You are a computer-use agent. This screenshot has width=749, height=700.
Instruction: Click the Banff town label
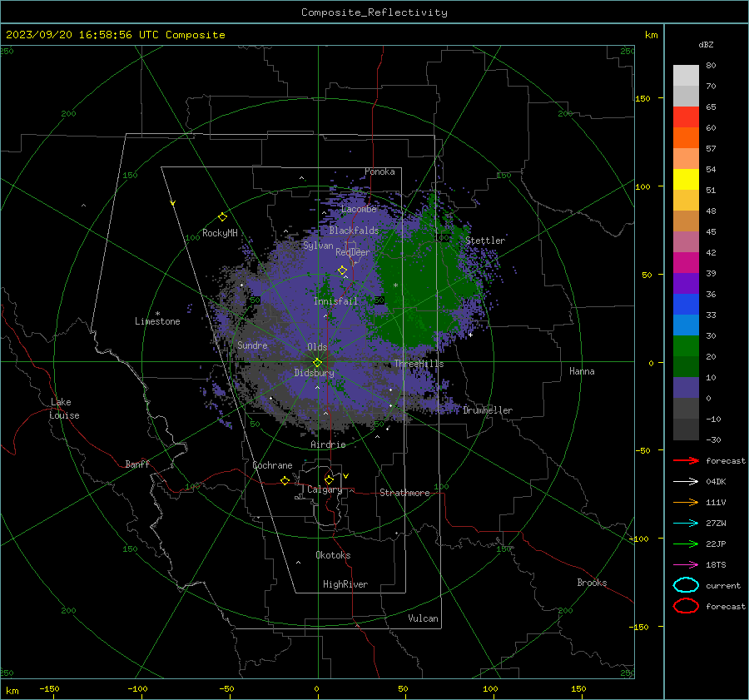137,464
